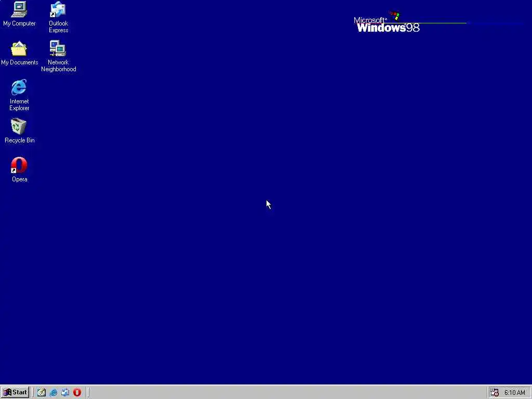
Task: Launch Outlook Express from quick launch bar
Action: tap(65, 392)
